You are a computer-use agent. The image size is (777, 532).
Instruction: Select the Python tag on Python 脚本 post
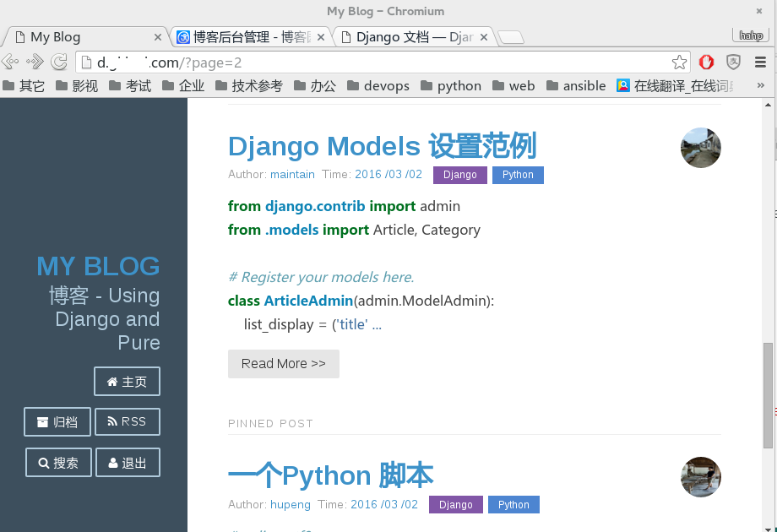point(513,505)
